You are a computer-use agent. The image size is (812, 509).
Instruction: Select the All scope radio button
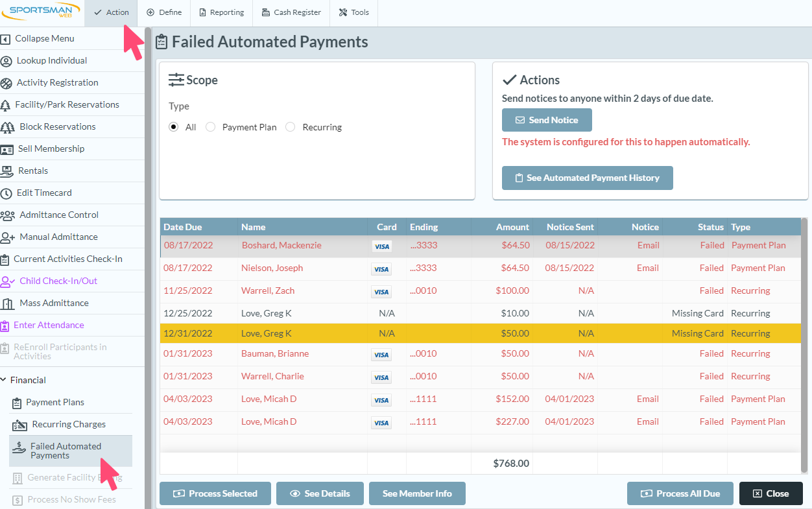pos(174,127)
